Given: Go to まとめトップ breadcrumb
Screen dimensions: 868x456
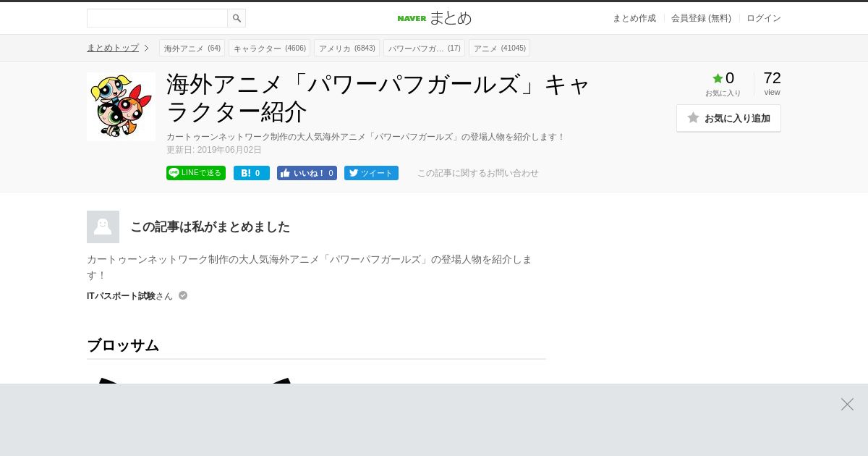Looking at the screenshot, I should 113,48.
